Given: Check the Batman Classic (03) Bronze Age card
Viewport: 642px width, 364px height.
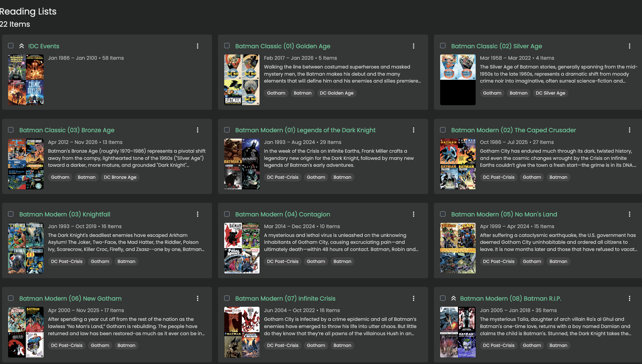Looking at the screenshot, I should click(x=11, y=130).
